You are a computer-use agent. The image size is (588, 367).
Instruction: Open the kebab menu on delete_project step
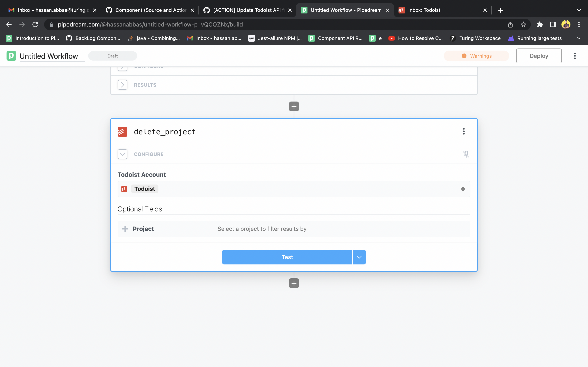[x=464, y=131]
